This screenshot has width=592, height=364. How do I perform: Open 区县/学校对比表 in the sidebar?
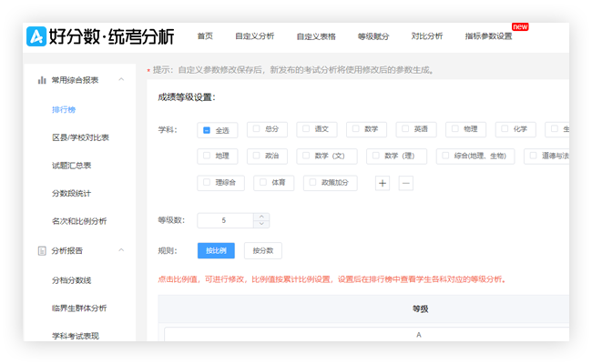[80, 137]
